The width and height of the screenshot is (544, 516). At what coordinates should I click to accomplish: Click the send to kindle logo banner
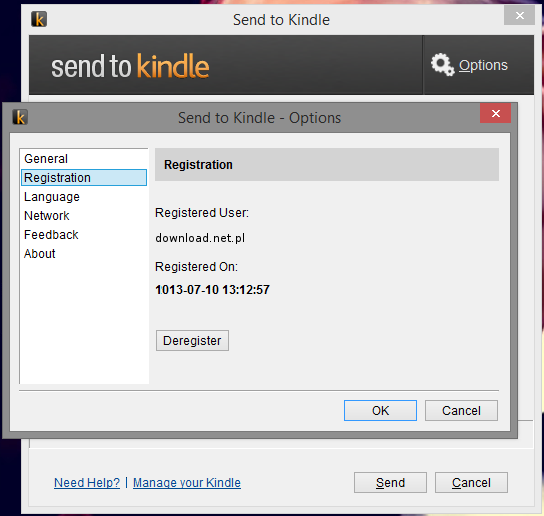click(130, 66)
